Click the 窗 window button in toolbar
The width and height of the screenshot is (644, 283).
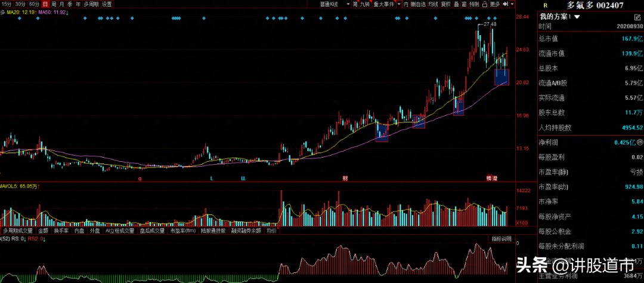point(465,4)
